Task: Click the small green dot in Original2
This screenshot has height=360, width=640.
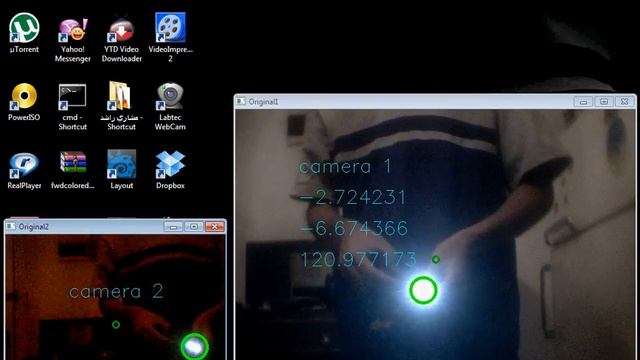Action: [116, 324]
